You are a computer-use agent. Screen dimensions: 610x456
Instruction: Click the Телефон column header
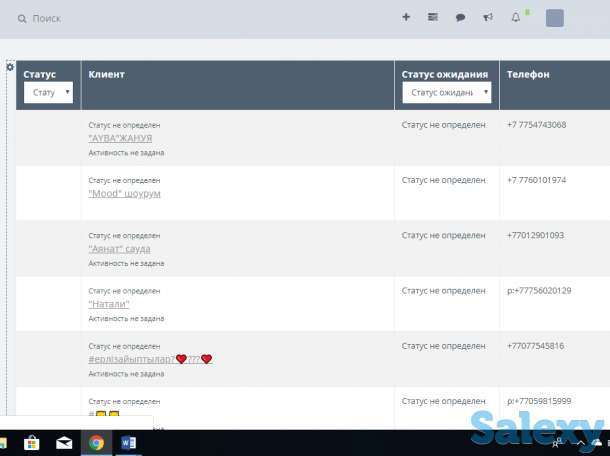coord(528,74)
